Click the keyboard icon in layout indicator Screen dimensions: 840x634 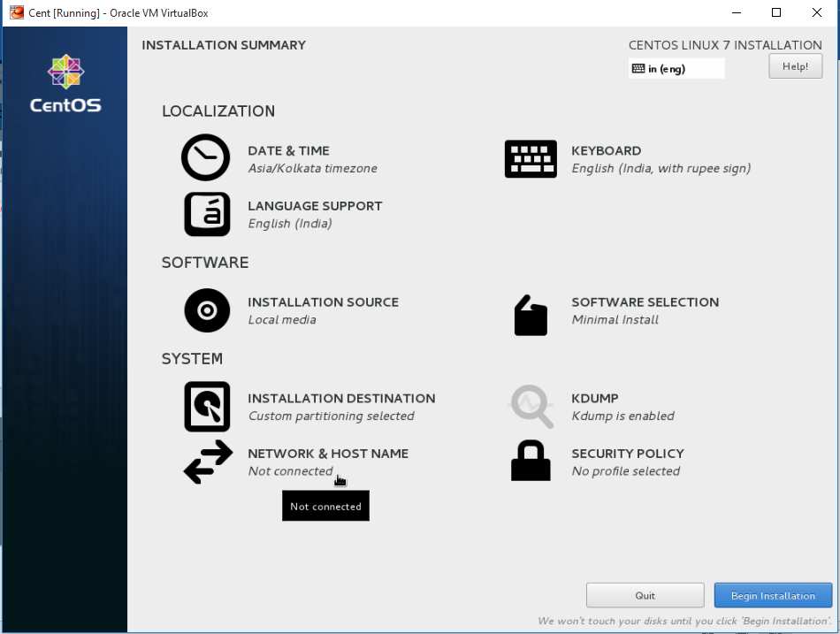[x=638, y=69]
